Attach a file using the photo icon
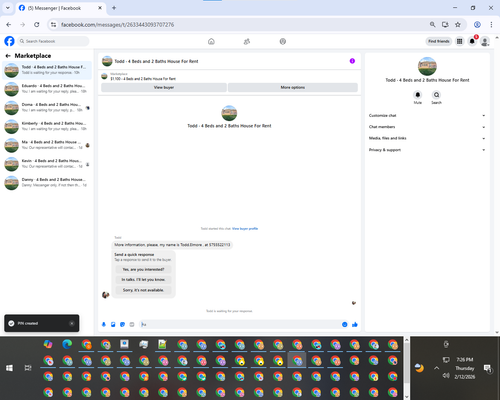This screenshot has width=500, height=400. click(x=113, y=324)
